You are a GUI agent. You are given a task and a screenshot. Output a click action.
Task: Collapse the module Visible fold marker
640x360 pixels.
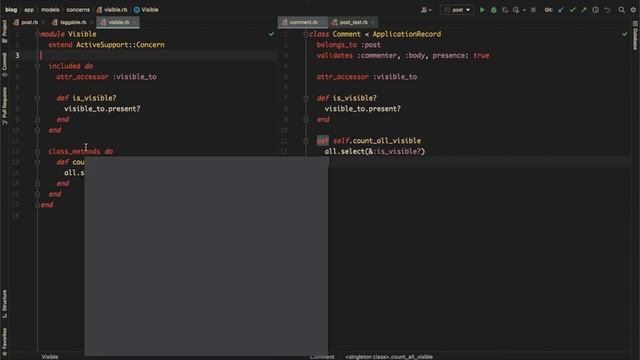tap(37, 34)
